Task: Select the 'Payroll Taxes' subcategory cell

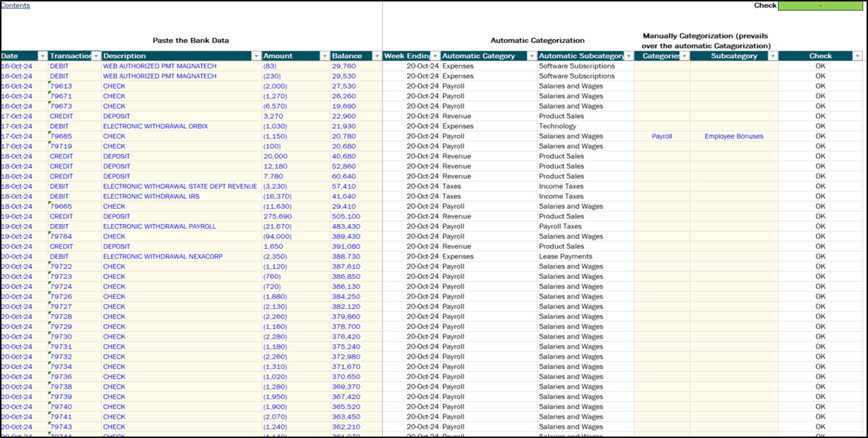Action: (585, 227)
